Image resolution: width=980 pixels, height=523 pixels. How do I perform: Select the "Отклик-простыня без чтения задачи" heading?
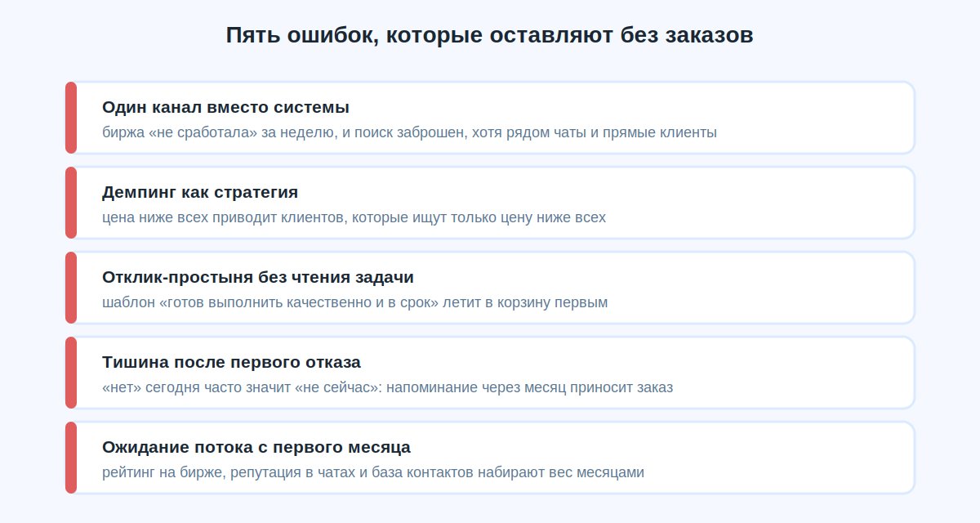click(258, 277)
